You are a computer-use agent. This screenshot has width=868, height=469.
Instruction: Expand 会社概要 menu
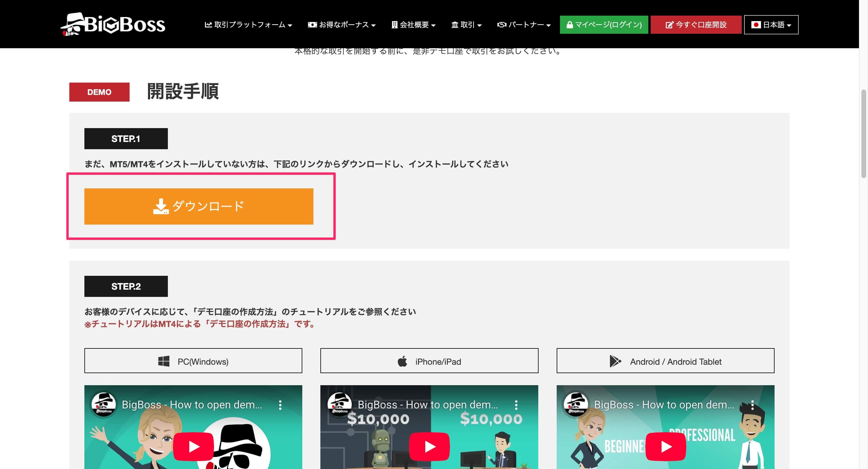click(x=414, y=25)
